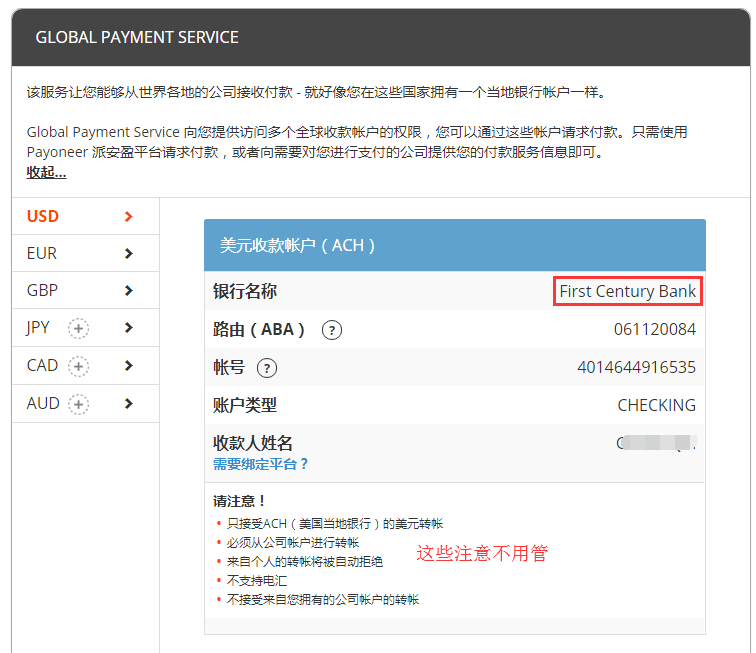Click the plus icon next to AUD
Image resolution: width=756 pixels, height=653 pixels.
pos(78,405)
